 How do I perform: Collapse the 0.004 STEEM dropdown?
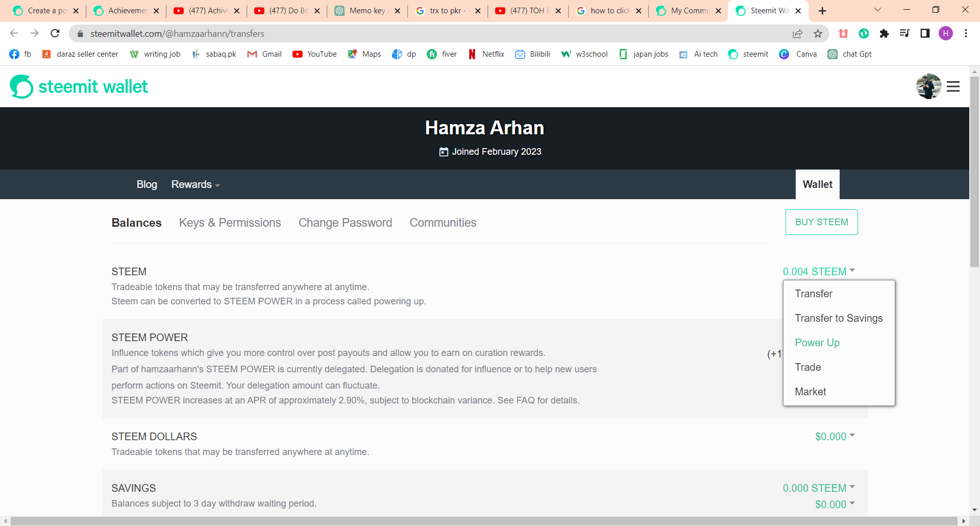pos(819,272)
